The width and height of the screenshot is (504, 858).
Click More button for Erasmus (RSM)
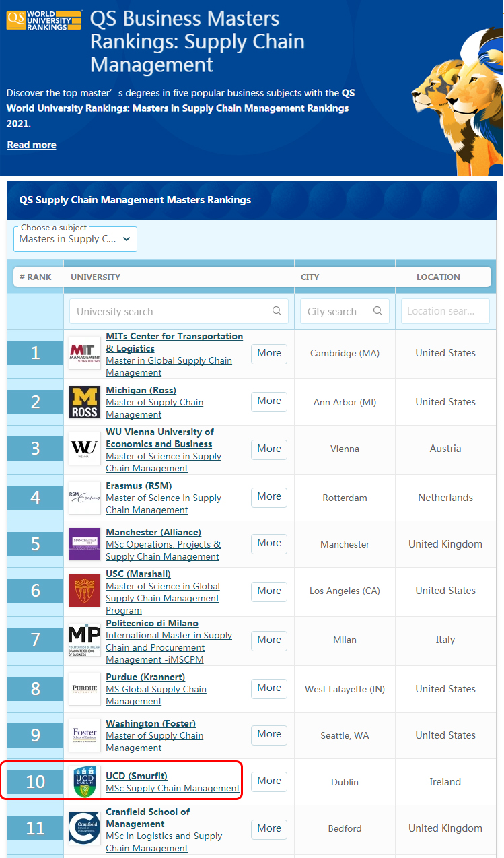(269, 497)
